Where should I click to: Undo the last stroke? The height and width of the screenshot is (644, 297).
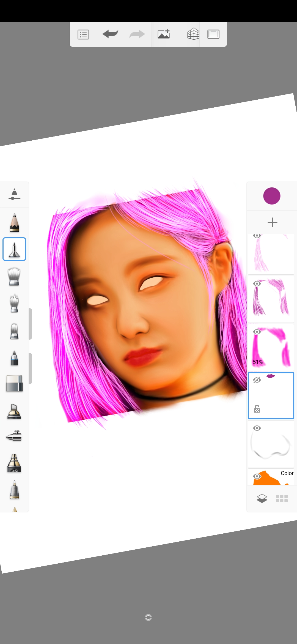[110, 34]
